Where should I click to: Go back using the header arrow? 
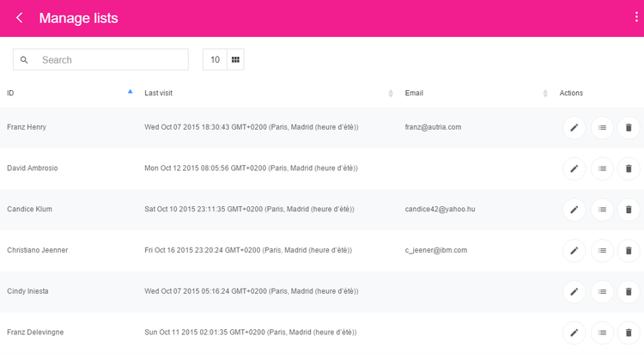click(19, 18)
